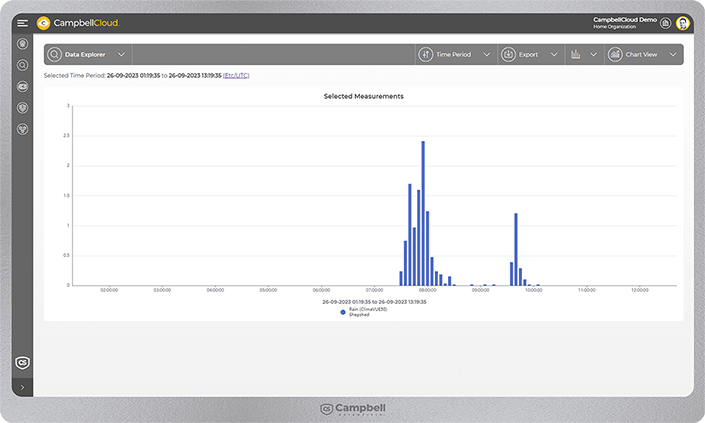Open the user profile avatar
The image size is (705, 423).
(x=683, y=23)
